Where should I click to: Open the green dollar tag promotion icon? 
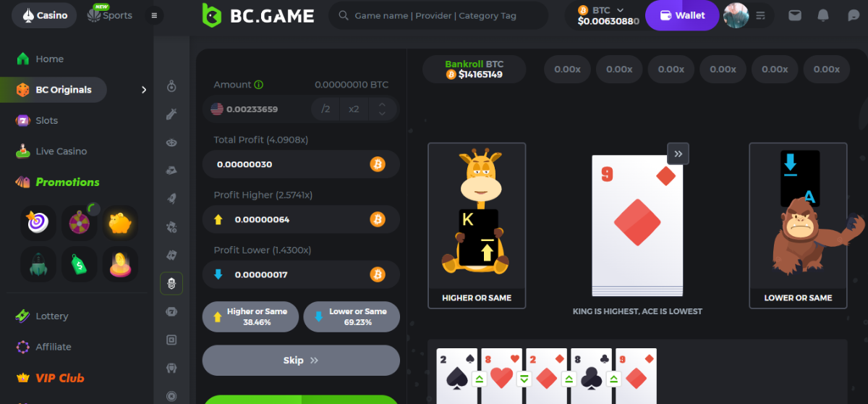coord(78,264)
